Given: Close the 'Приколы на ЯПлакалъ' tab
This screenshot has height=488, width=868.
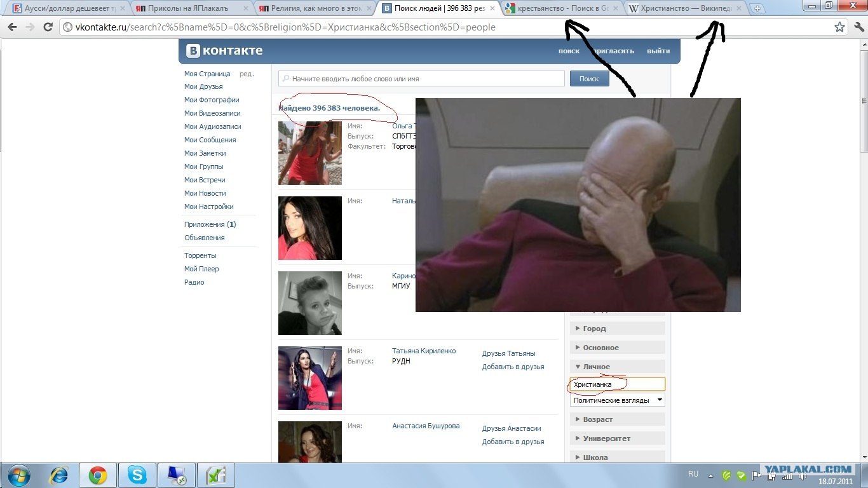Looking at the screenshot, I should coord(245,9).
